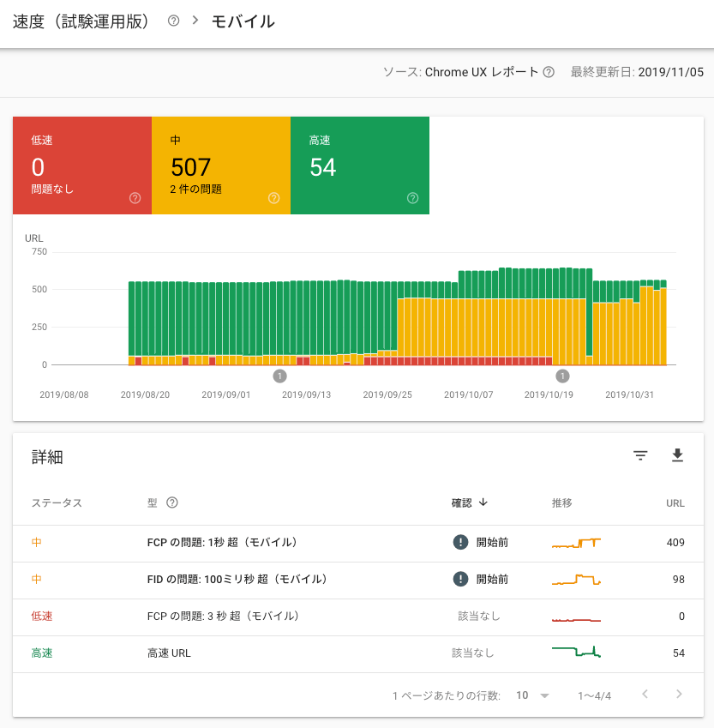Click help icon in the red 低速 card

pos(135,198)
